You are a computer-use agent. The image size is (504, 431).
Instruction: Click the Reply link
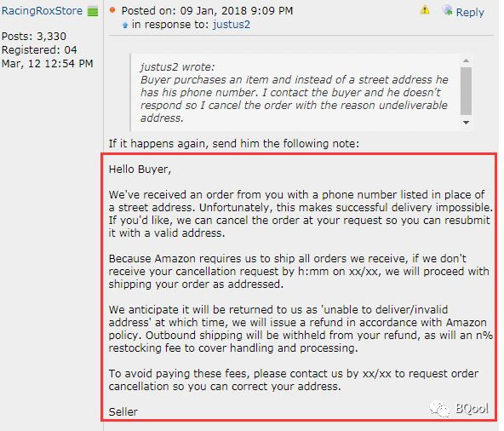coord(470,12)
